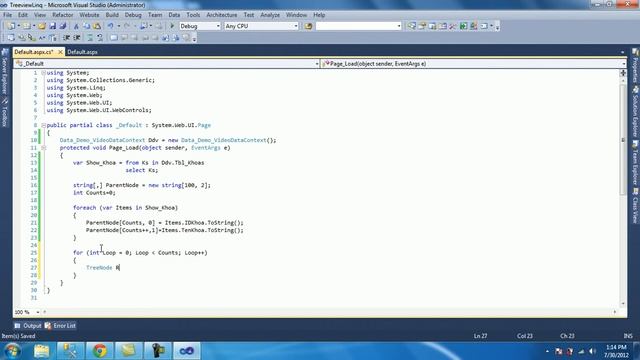Click the Decrease Indent icon
Image resolution: width=640 pixels, height=360 pixels.
tap(66, 38)
